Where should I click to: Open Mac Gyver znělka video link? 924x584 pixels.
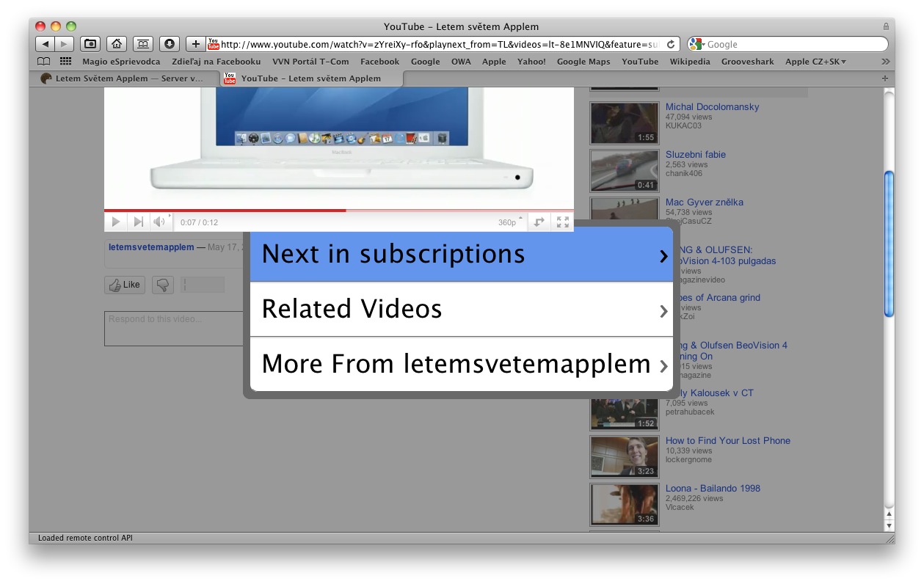point(705,202)
